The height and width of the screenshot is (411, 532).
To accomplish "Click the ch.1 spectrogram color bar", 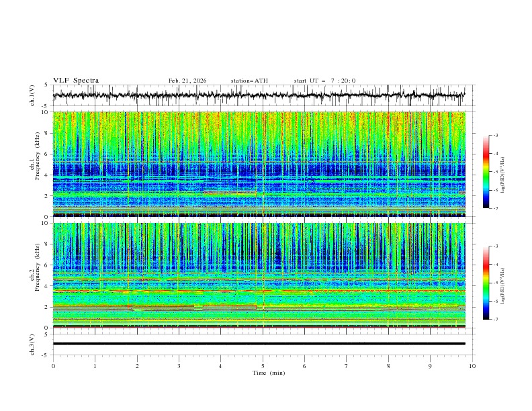I will 486,172.
